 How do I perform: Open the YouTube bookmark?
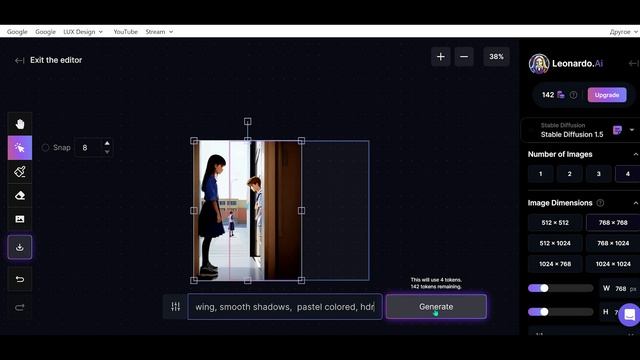(x=125, y=31)
